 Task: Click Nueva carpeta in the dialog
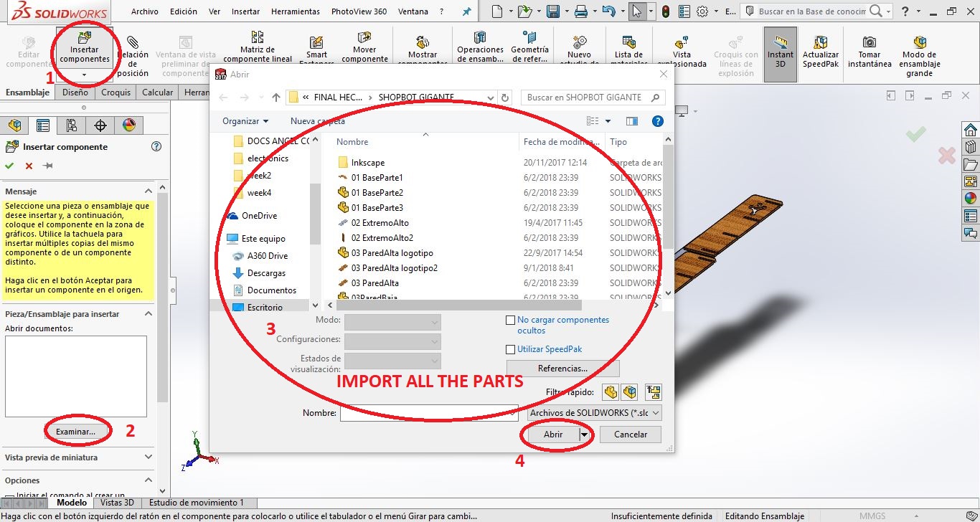[x=318, y=121]
